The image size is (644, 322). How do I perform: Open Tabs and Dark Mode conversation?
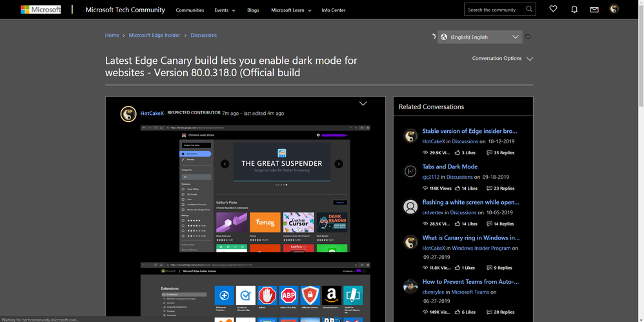click(450, 166)
